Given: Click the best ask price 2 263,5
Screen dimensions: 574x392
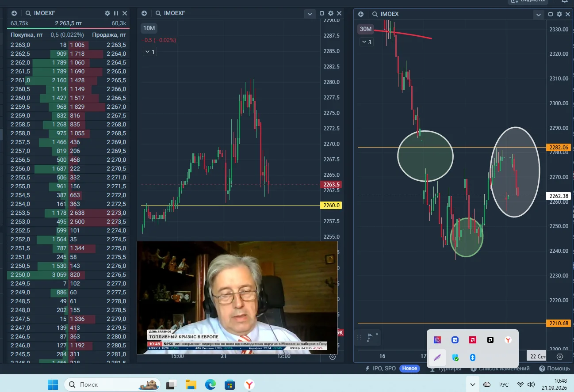Looking at the screenshot, I should (x=116, y=45).
